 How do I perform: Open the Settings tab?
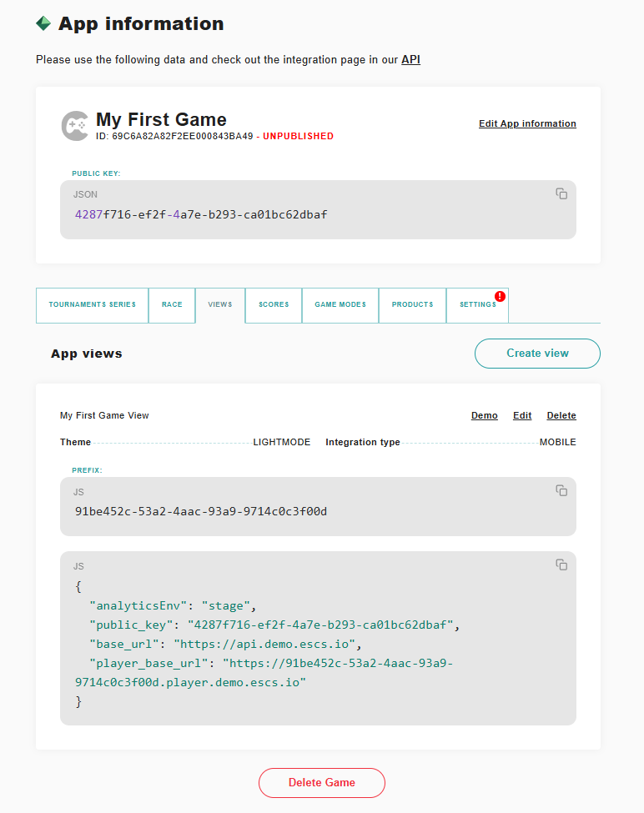477,305
